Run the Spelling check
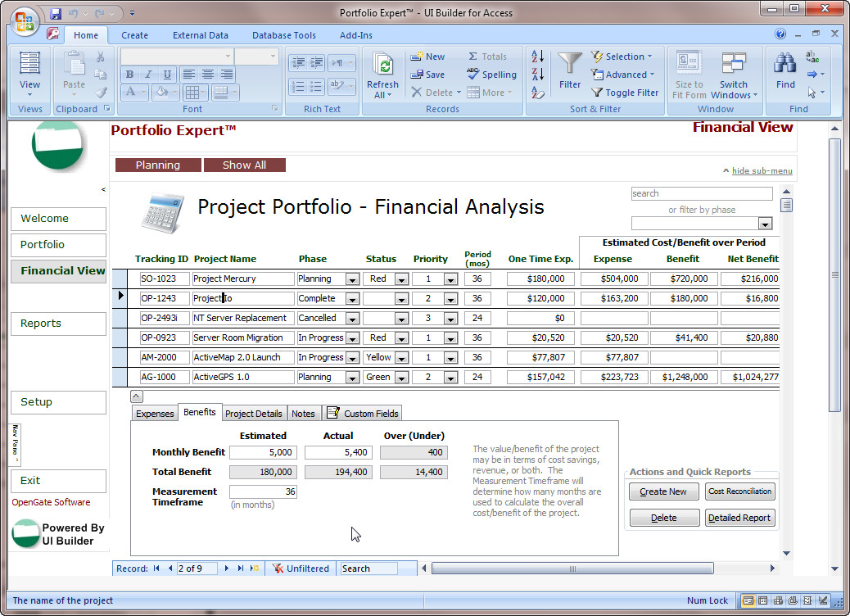Image resolution: width=850 pixels, height=616 pixels. (x=491, y=75)
